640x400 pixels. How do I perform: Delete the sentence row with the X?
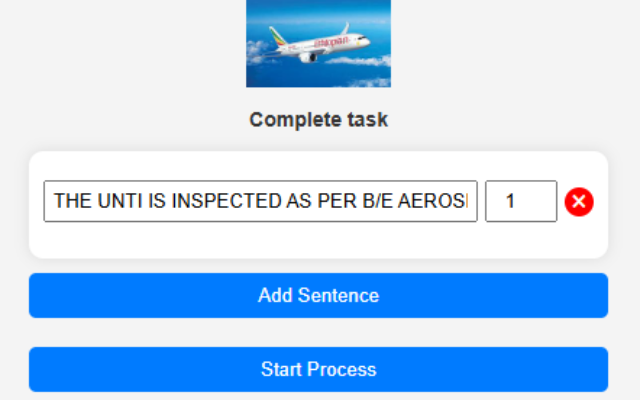[579, 202]
